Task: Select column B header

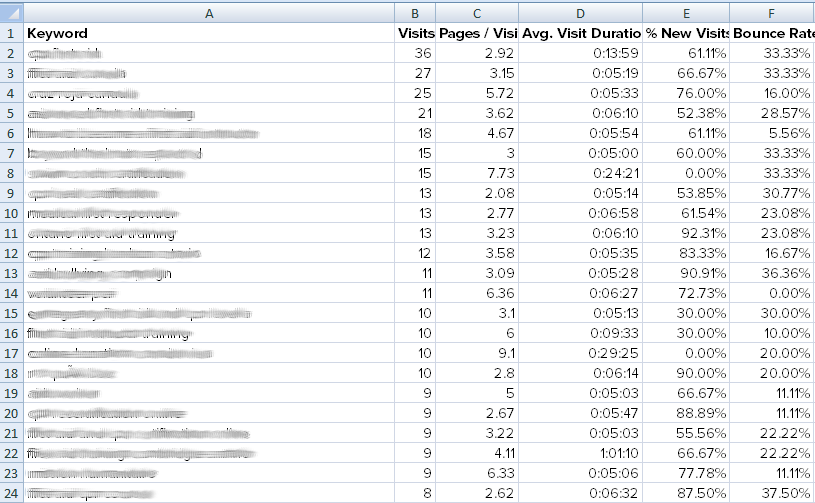Action: pos(415,14)
